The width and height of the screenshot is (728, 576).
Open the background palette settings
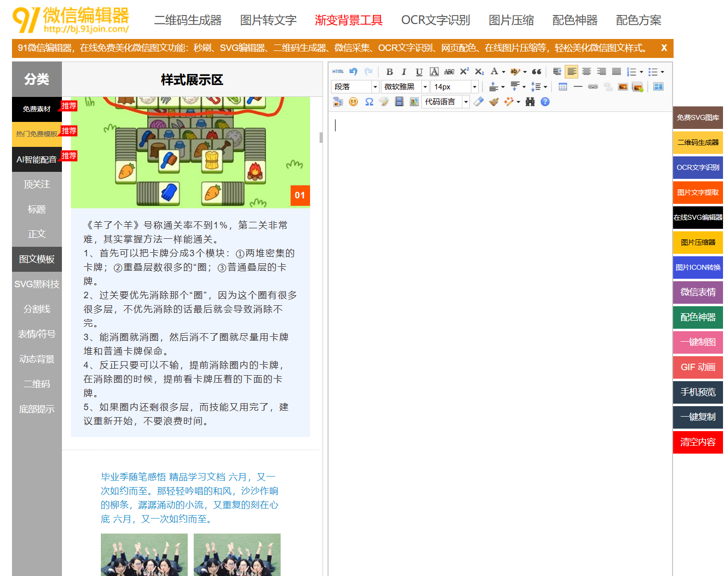point(384,101)
